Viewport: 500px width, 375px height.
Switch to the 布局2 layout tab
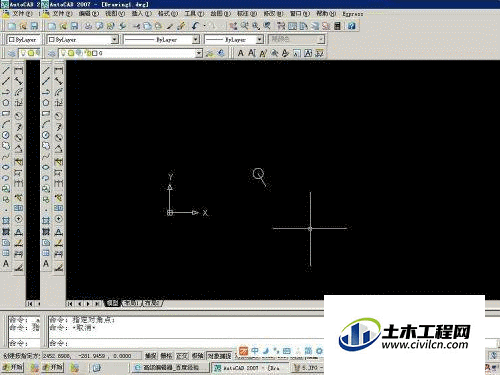(x=152, y=303)
